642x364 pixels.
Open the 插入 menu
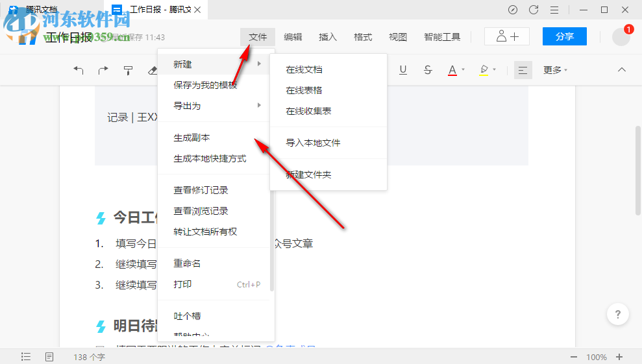click(328, 37)
